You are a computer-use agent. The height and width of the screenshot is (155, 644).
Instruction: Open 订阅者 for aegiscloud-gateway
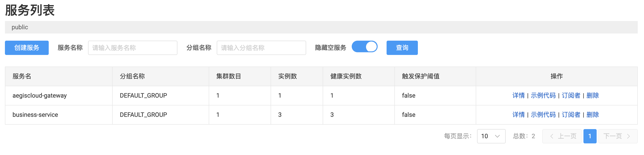[x=571, y=96]
